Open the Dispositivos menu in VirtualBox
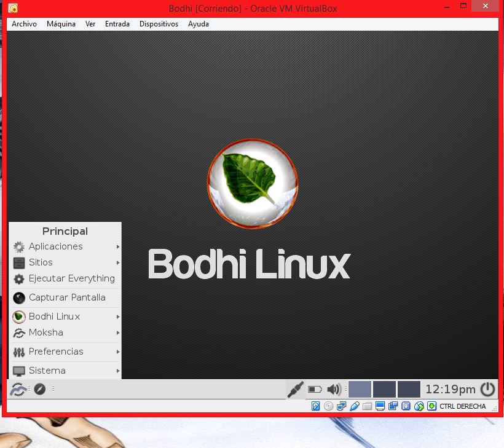 159,24
